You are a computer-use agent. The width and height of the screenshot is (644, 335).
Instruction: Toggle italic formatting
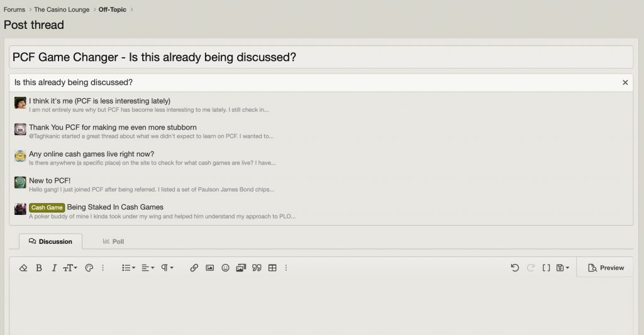click(54, 268)
